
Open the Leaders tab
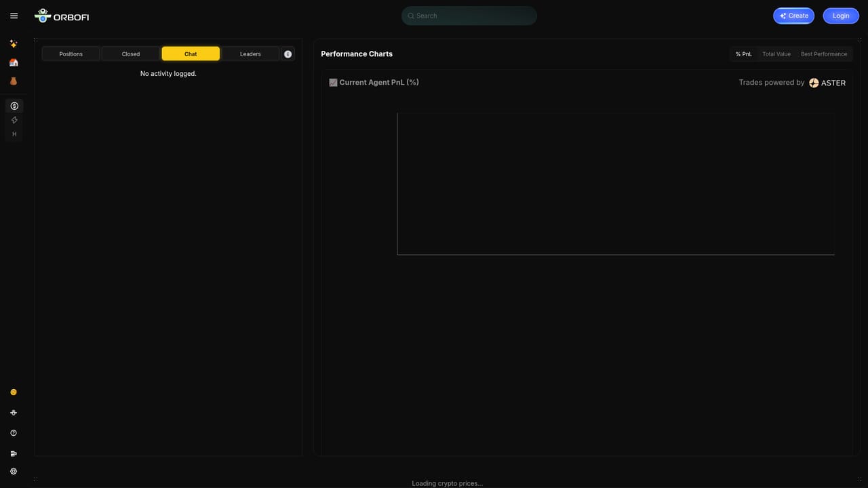pos(250,54)
